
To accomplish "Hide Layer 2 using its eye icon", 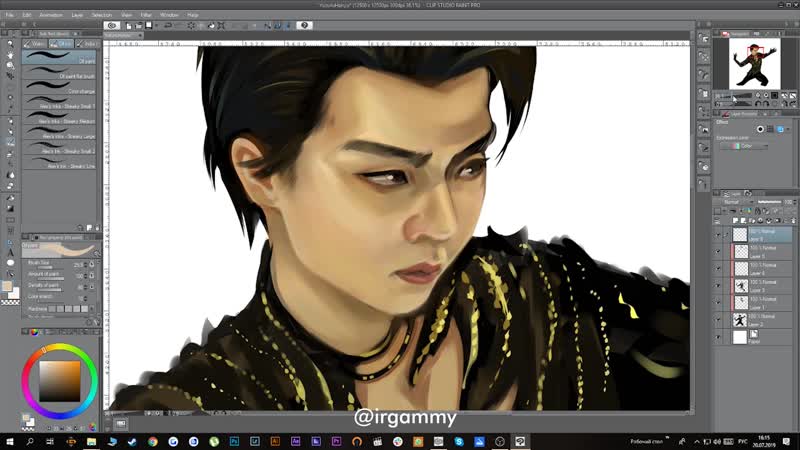I will tap(718, 320).
